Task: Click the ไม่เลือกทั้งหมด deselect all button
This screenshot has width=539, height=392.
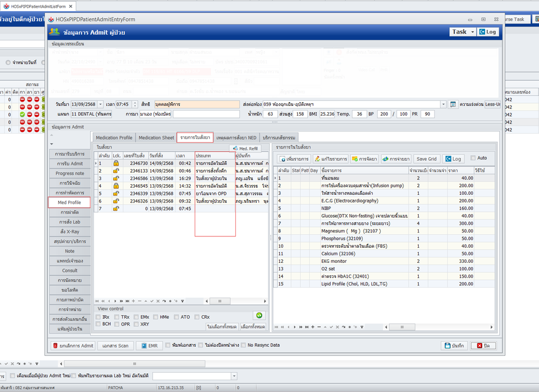Action: coord(222,326)
